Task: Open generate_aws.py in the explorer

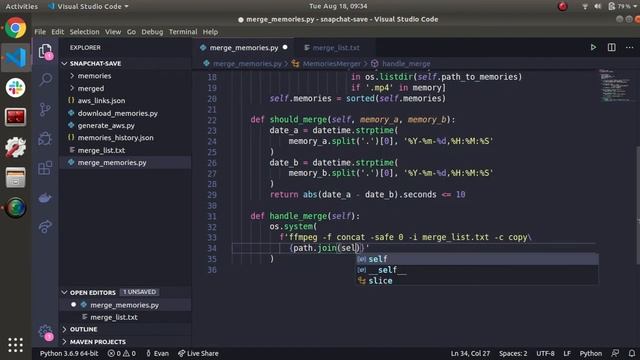Action: tap(106, 125)
